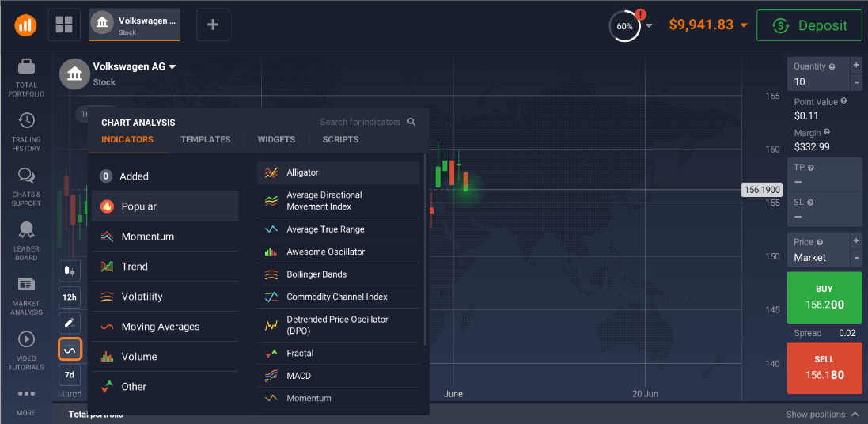
Task: Click the candlestick chart type icon
Action: 70,271
